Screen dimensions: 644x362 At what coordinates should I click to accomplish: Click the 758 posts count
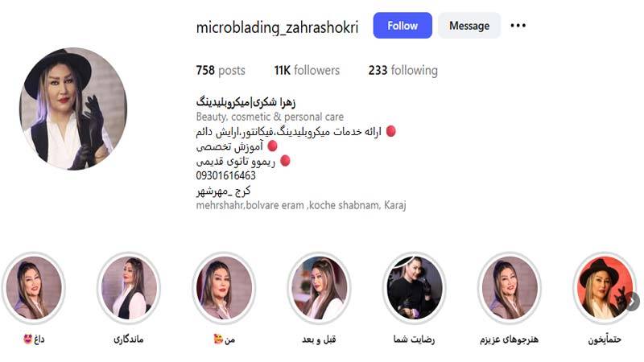coord(221,70)
